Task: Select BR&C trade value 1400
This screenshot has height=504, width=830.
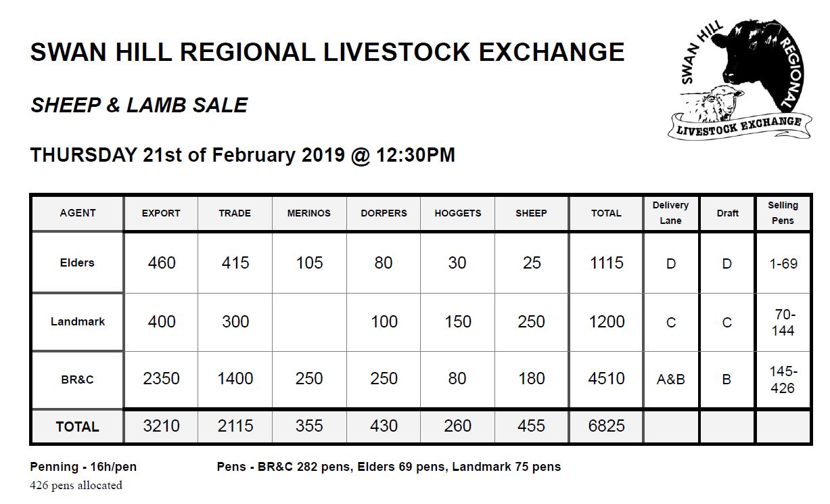Action: tap(235, 379)
